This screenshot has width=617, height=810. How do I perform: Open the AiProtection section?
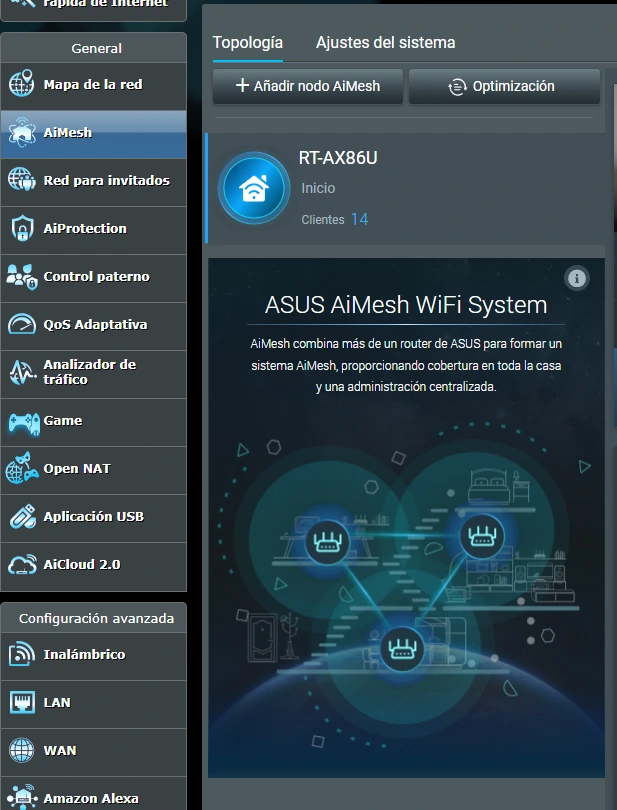click(94, 230)
